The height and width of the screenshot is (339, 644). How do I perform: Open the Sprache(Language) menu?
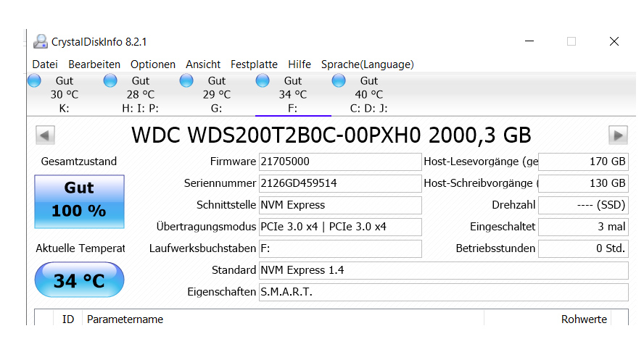click(367, 64)
